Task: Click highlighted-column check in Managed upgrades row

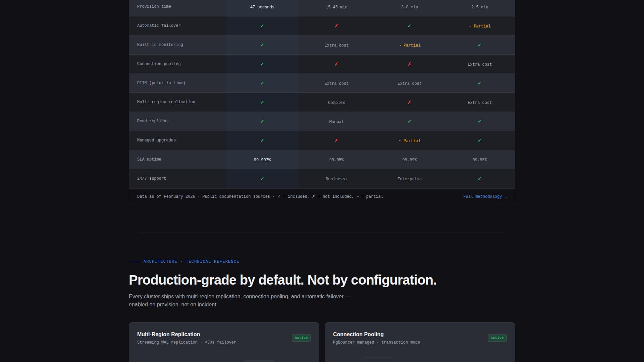Action: click(262, 140)
